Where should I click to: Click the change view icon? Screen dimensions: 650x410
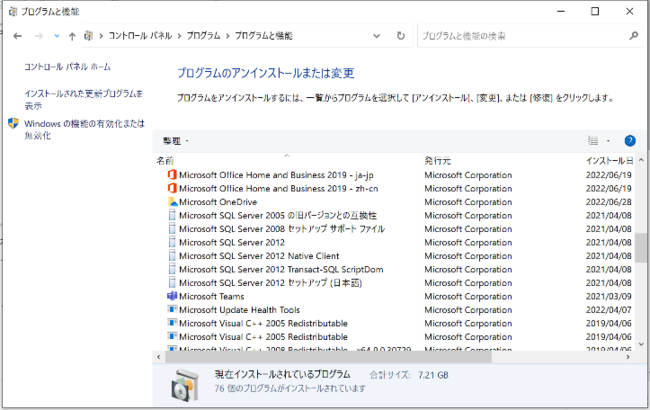coord(593,141)
